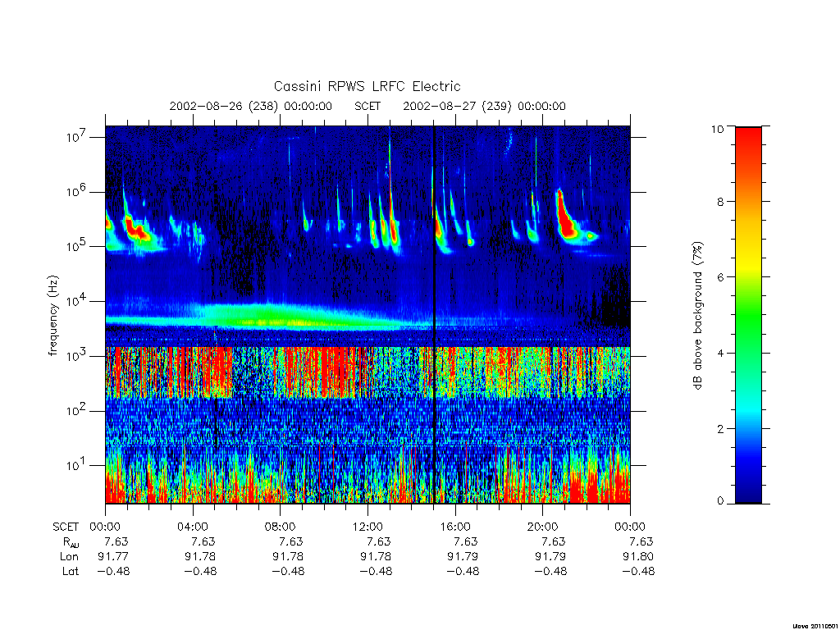
Task: Click the end date '2002-08-27 (239) 00:00:00'
Action: 484,106
